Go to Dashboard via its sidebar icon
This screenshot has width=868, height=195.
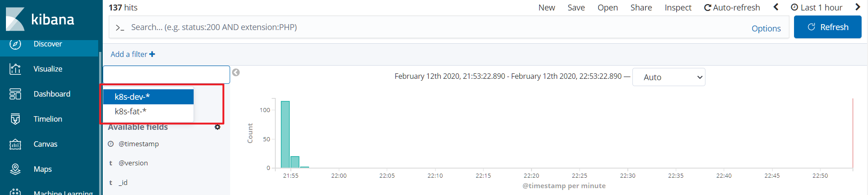(15, 94)
